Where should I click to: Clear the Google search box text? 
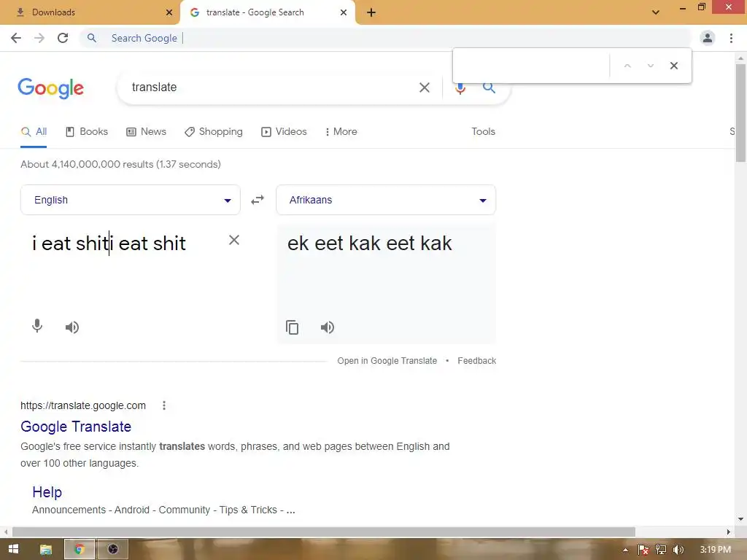(x=425, y=87)
